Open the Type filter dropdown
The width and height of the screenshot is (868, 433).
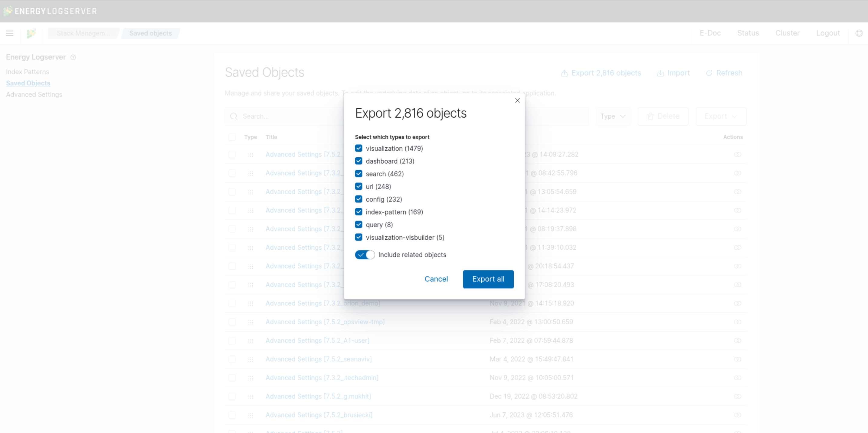(613, 116)
